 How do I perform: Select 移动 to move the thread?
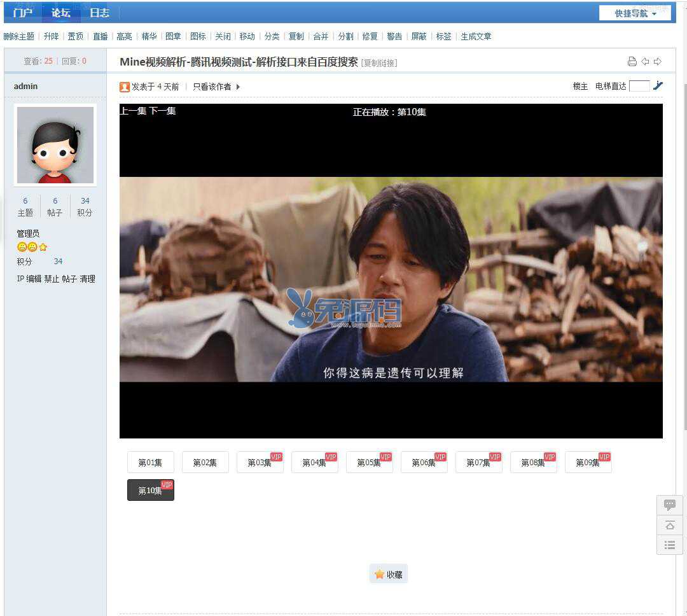click(x=247, y=36)
